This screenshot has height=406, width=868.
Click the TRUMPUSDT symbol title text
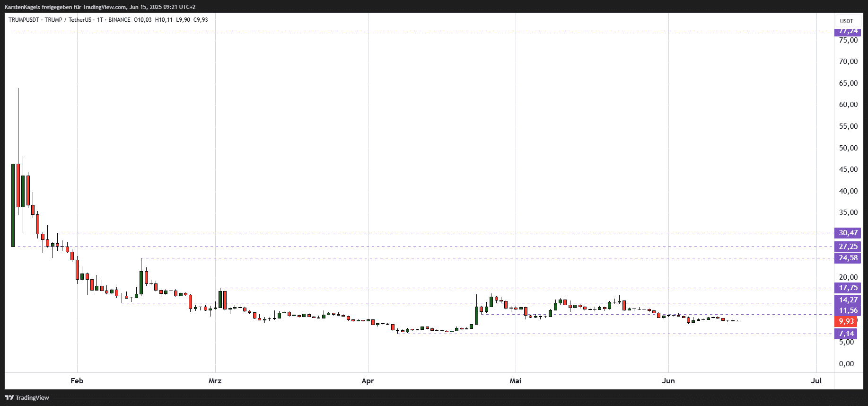pyautogui.click(x=23, y=20)
